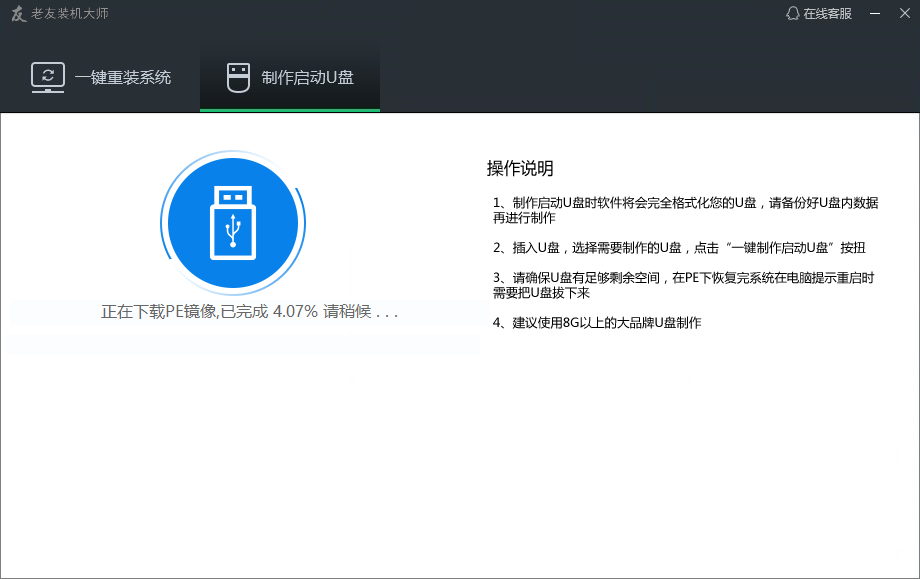The width and height of the screenshot is (920, 579).
Task: Click the 老友装机大师 logo icon
Action: coord(18,14)
